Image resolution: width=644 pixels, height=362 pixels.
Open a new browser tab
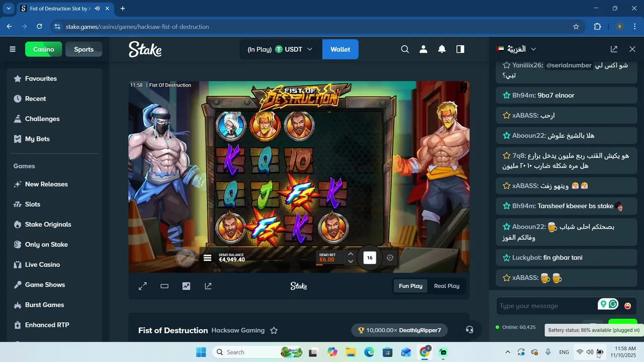[122, 9]
